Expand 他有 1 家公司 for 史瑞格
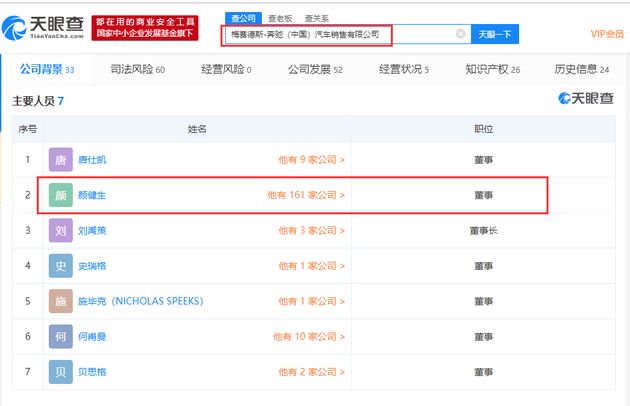 tap(311, 266)
